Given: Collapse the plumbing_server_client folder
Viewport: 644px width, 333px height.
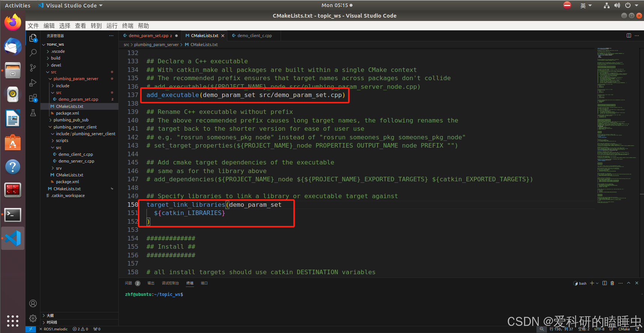Looking at the screenshot, I should click(x=79, y=127).
